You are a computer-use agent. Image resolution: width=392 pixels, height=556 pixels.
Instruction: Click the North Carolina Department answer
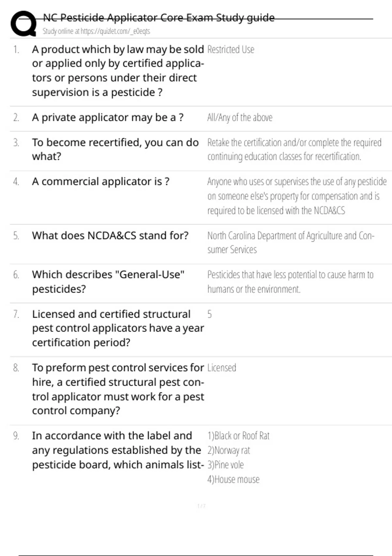[x=290, y=242]
